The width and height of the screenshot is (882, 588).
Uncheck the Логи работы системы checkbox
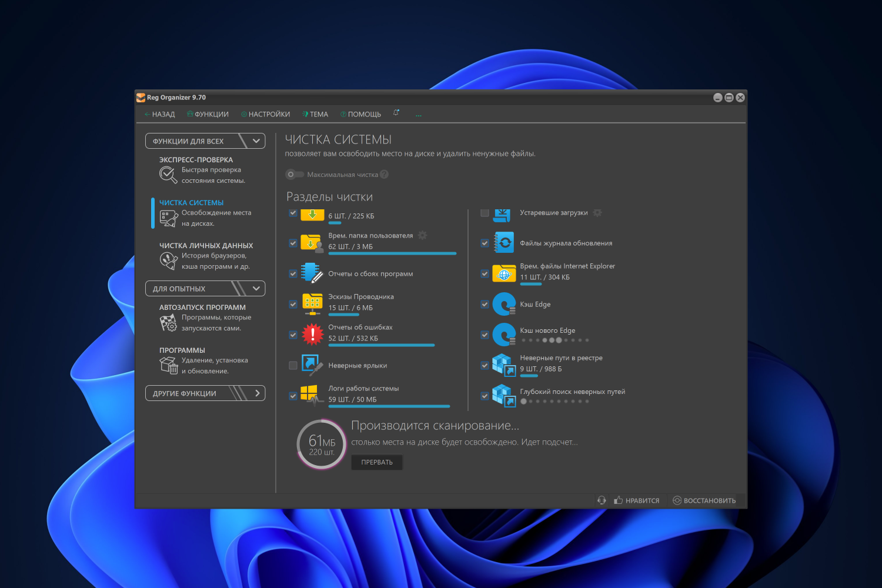pos(293,396)
